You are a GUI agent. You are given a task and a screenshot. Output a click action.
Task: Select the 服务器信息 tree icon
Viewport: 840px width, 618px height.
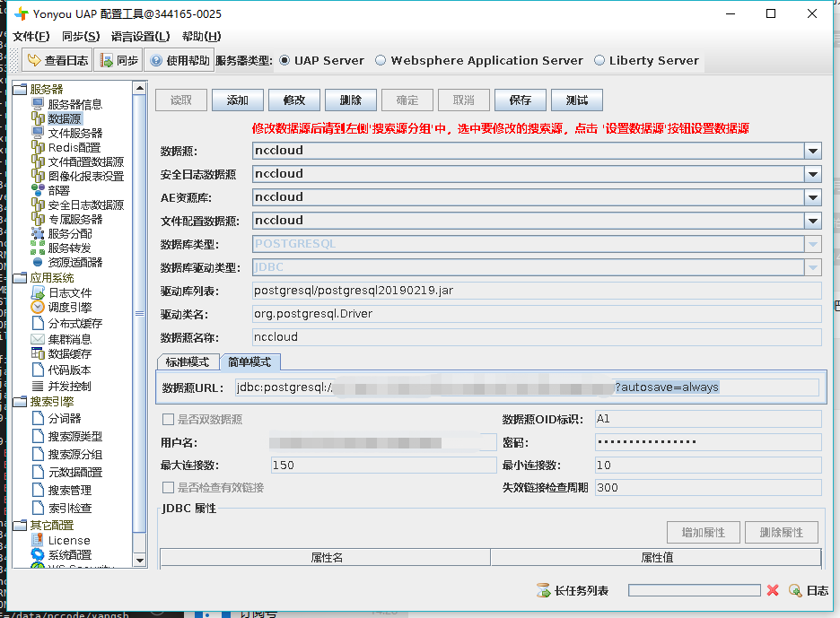tap(38, 104)
